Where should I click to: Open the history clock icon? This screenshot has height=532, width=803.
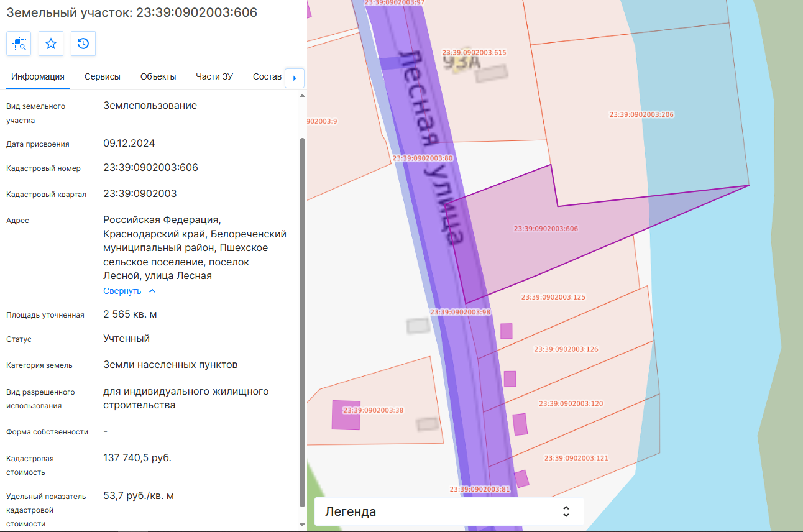[83, 44]
